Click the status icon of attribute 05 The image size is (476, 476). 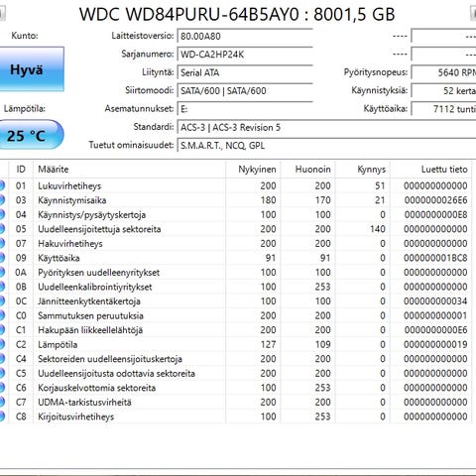(2, 229)
